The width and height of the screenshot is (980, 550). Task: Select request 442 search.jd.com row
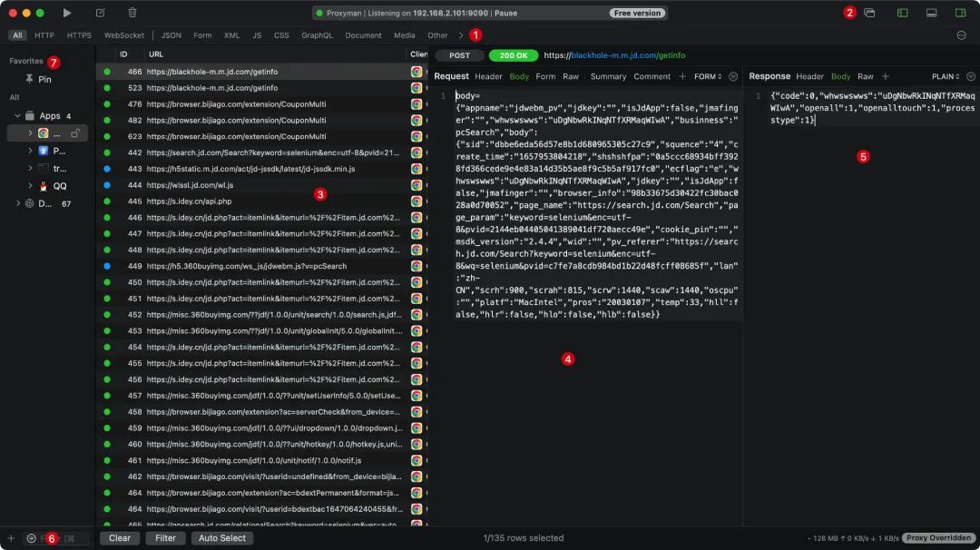(x=262, y=152)
